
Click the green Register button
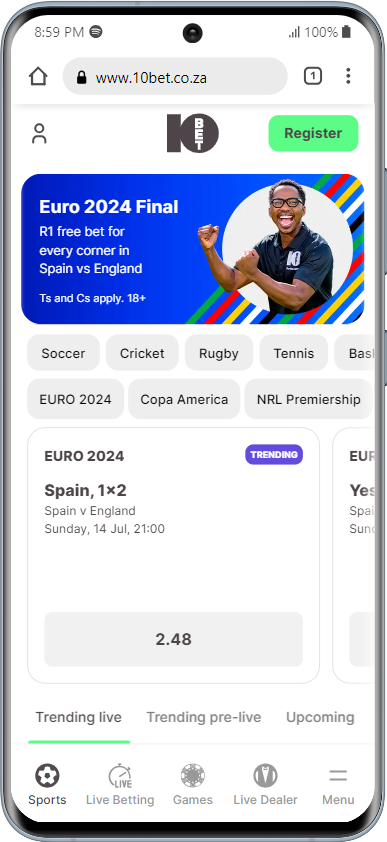point(313,133)
